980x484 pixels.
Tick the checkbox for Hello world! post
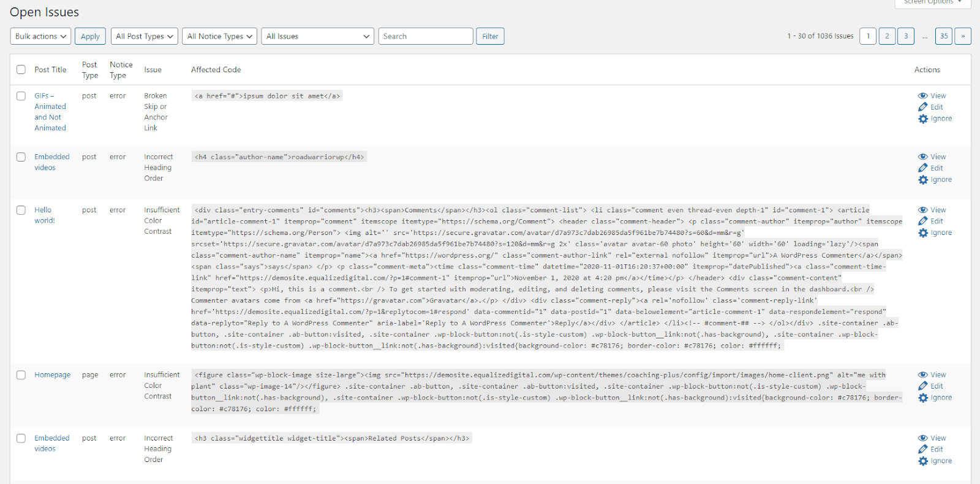tap(21, 210)
